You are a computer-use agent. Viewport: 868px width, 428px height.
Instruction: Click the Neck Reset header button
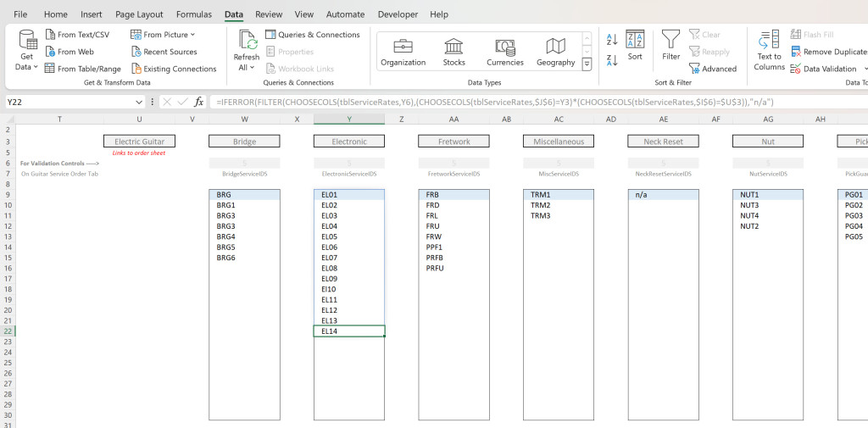tap(663, 142)
